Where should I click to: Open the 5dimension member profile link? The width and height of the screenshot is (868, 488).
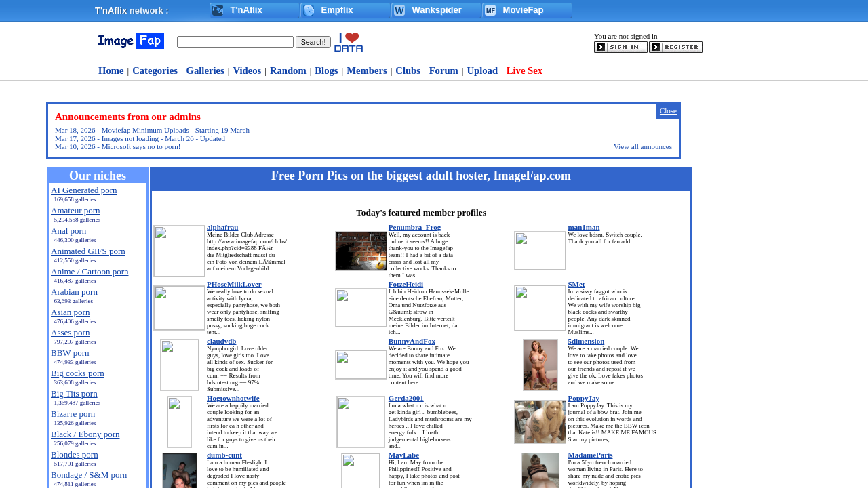coord(586,341)
